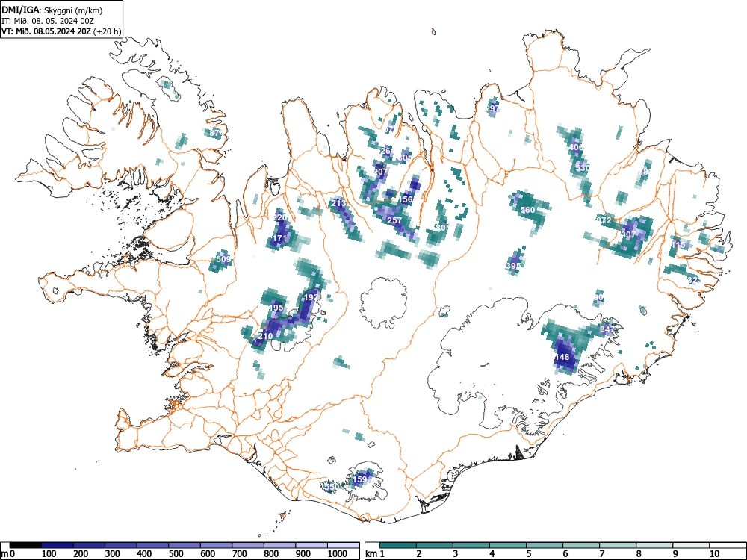
Task: Select the 207 value label in the north
Action: tap(381, 172)
